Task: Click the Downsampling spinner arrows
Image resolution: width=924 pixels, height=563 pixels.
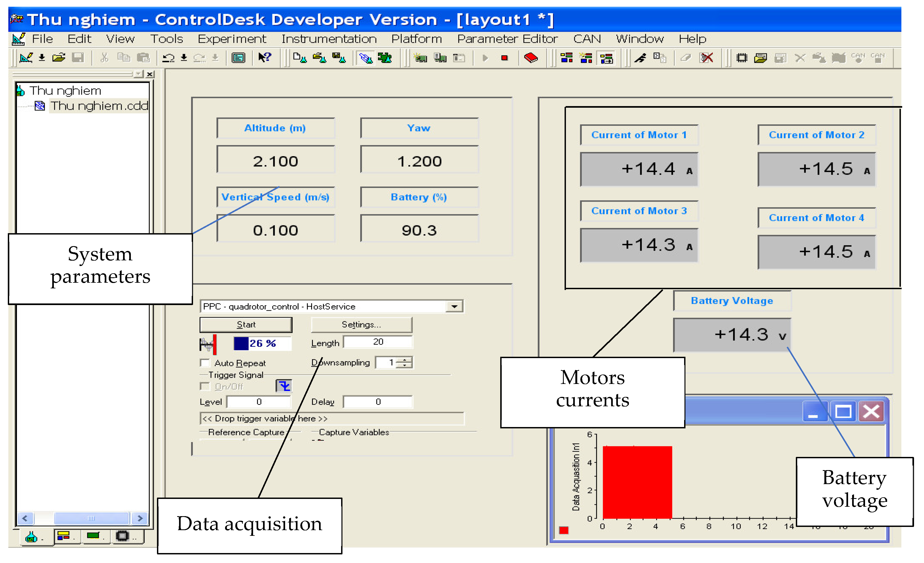Action: tap(405, 362)
